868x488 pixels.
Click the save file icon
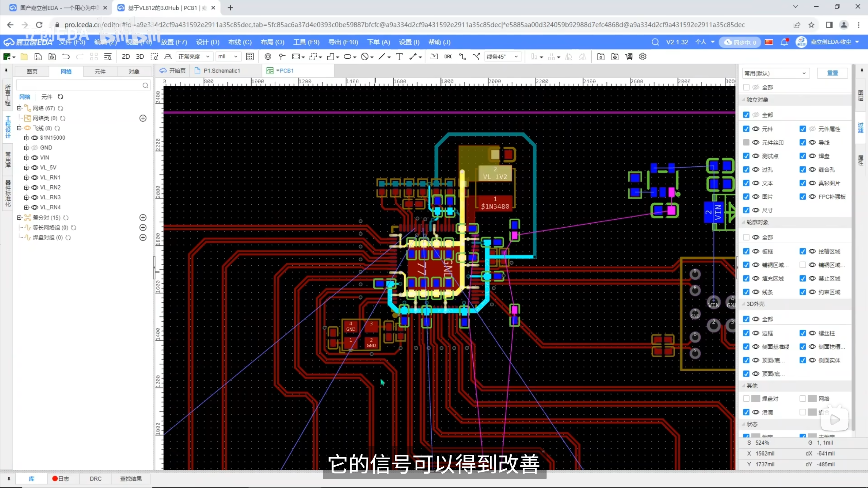click(38, 57)
